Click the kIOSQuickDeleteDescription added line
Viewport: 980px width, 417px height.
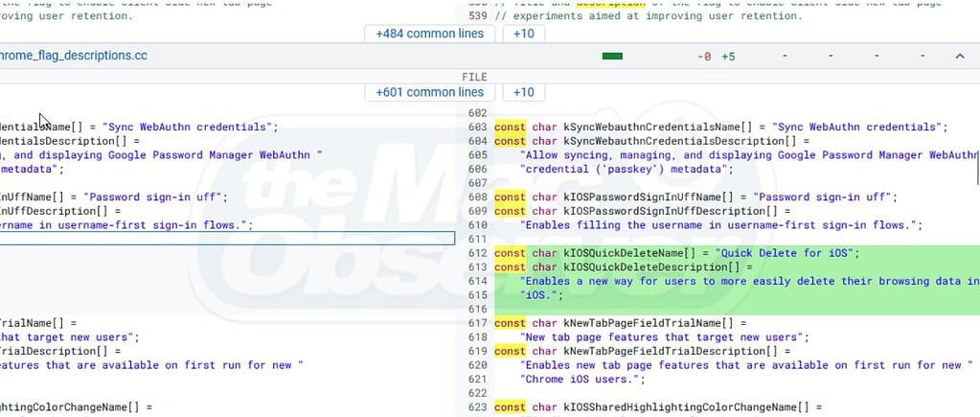(x=623, y=267)
